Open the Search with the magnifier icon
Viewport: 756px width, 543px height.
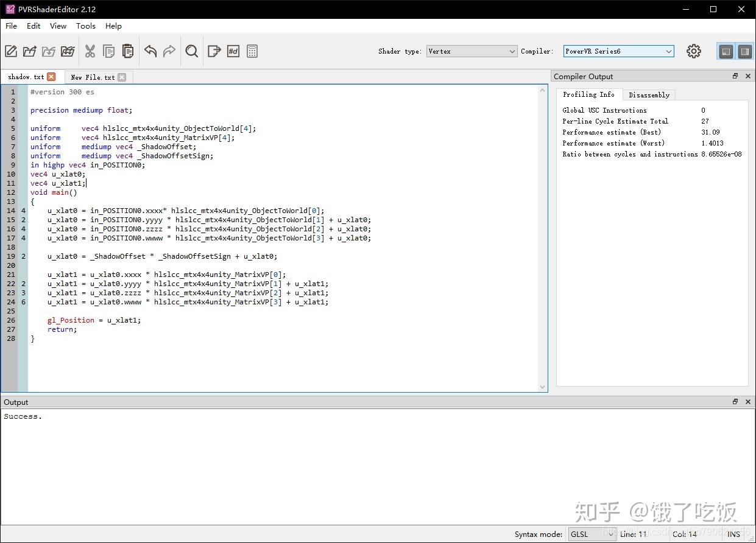pyautogui.click(x=191, y=51)
